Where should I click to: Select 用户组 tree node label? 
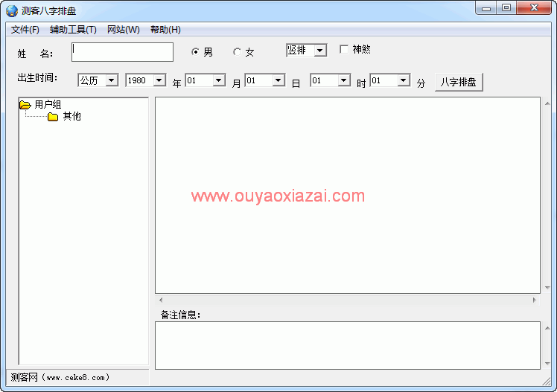pyautogui.click(x=48, y=105)
